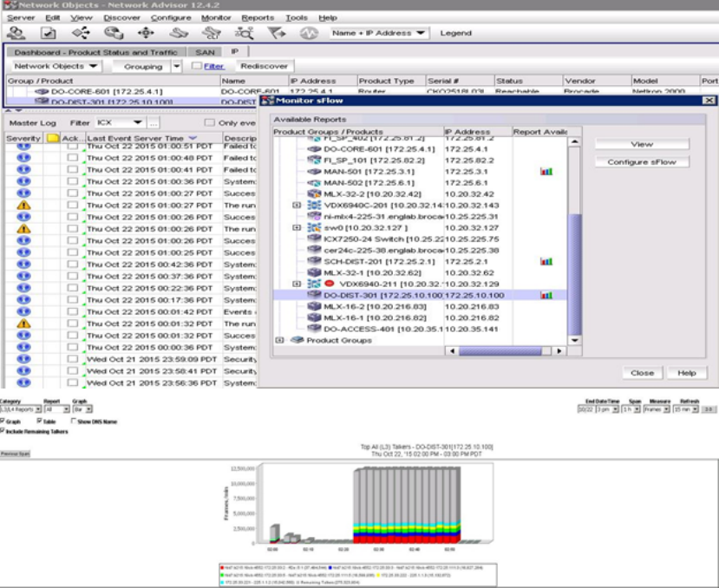This screenshot has width=719, height=588.
Task: Click report chart icon for SCH-DIST-201
Action: point(546,261)
